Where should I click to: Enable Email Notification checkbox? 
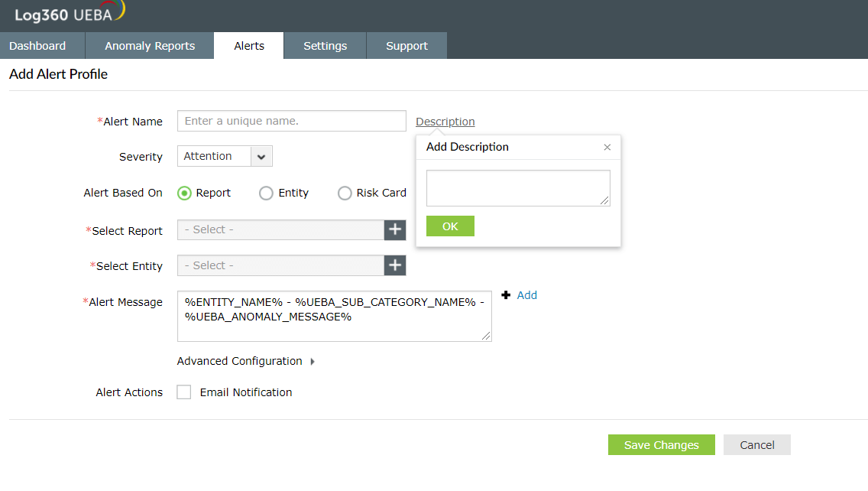tap(184, 392)
